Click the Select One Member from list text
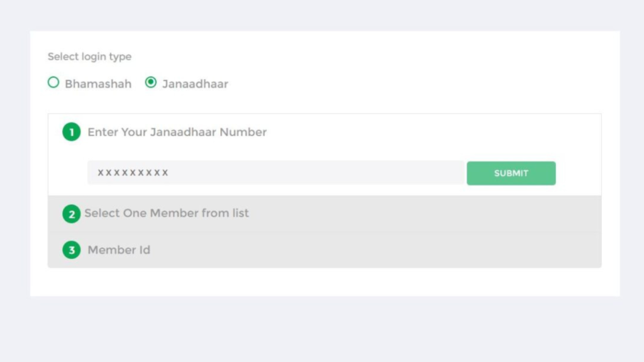The width and height of the screenshot is (644, 362). click(166, 213)
